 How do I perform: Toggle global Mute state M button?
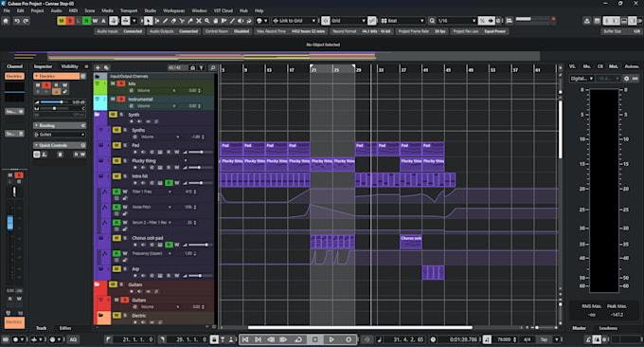62,21
